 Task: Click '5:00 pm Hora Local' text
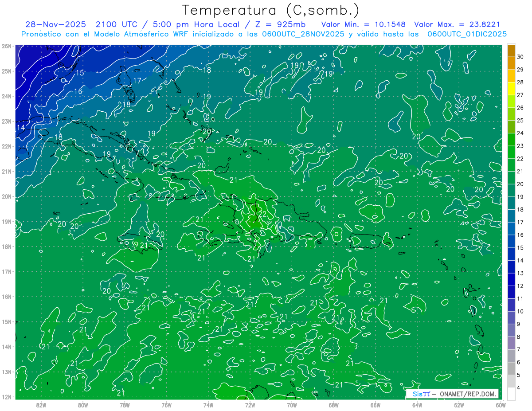[x=195, y=24]
